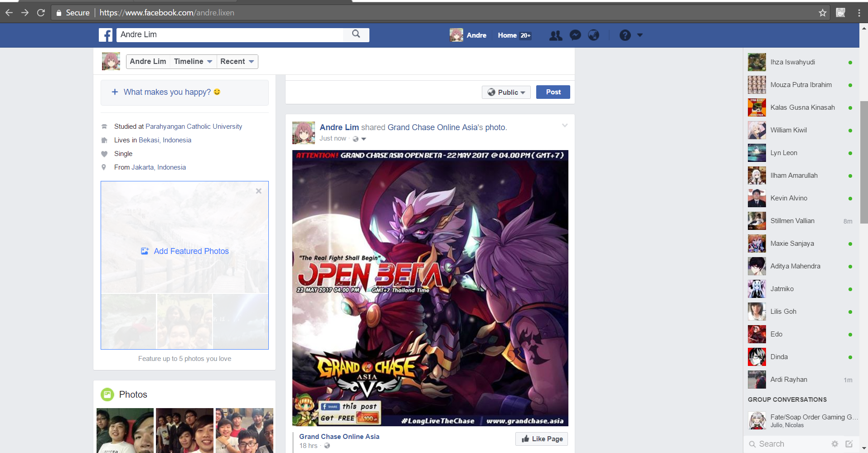The width and height of the screenshot is (868, 453).
Task: Click the 18 hrs timestamp
Action: coord(308,446)
